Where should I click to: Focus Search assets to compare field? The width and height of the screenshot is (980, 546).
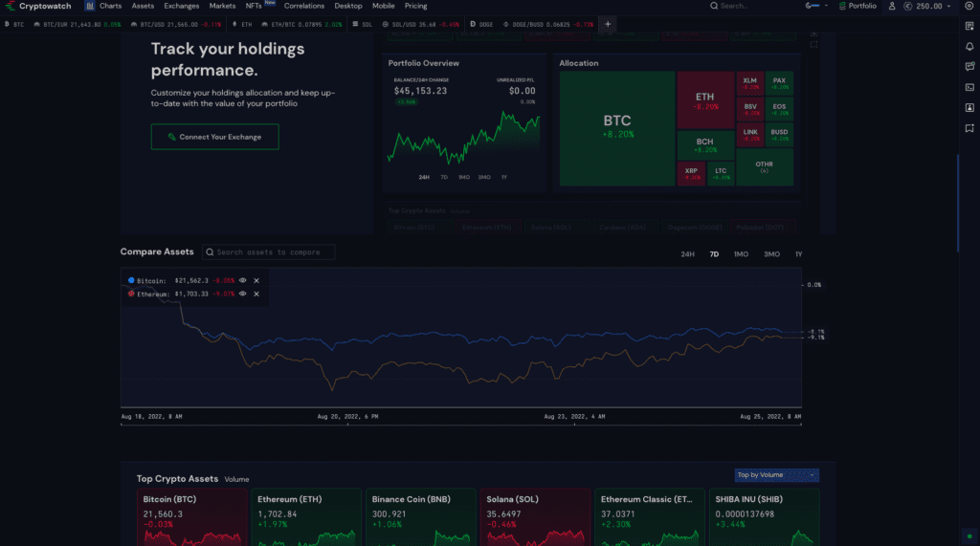269,252
